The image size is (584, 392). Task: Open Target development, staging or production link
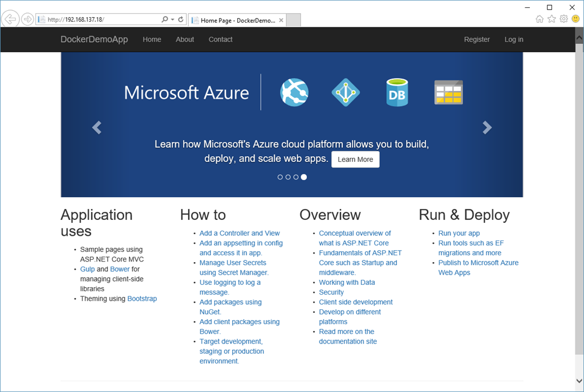pyautogui.click(x=232, y=351)
